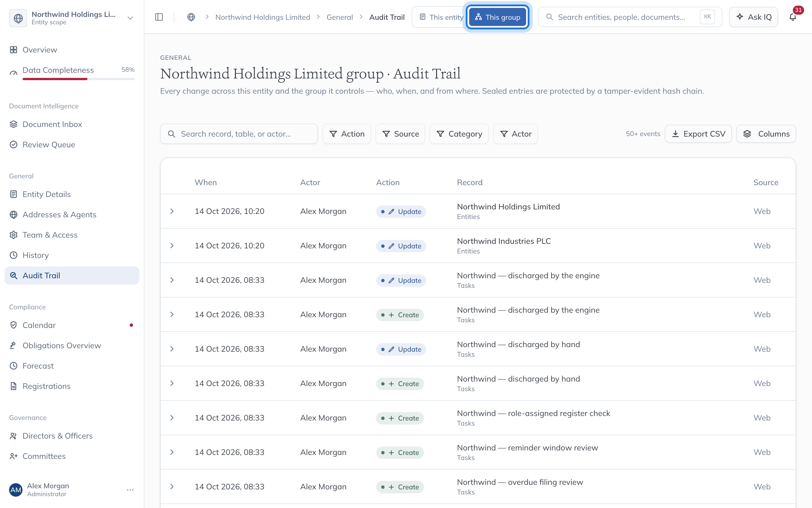Open the Columns chooser
Screen dimensions: 812x508
pyautogui.click(x=766, y=134)
